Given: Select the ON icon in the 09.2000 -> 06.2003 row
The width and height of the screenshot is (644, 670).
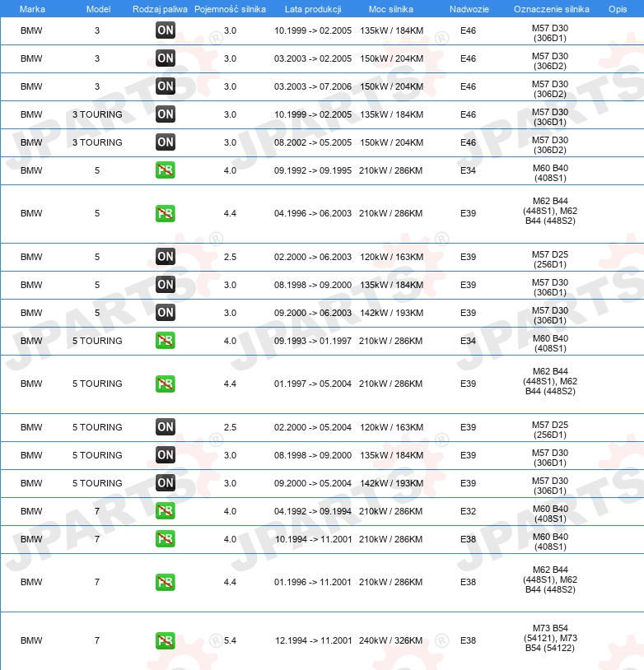Looking at the screenshot, I should tap(165, 312).
